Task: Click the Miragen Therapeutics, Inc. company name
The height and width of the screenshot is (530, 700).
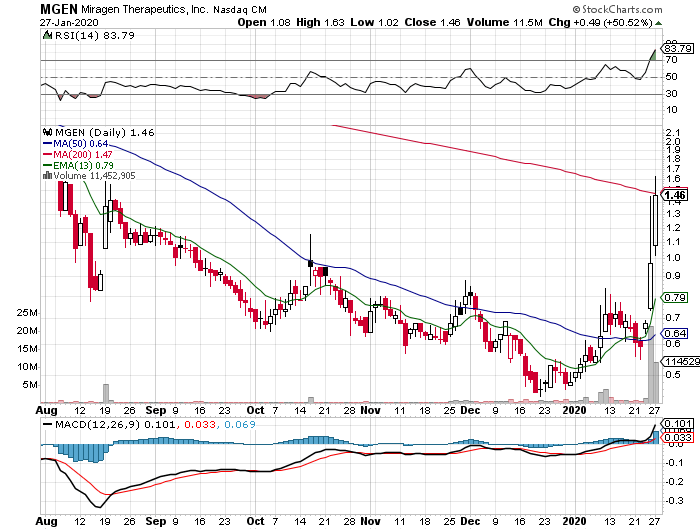Action: 147,8
